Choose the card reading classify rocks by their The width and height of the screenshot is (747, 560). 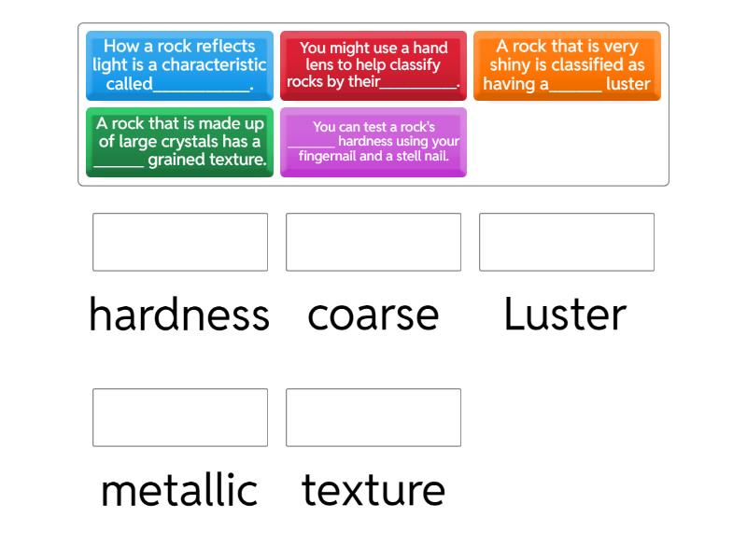click(x=373, y=65)
